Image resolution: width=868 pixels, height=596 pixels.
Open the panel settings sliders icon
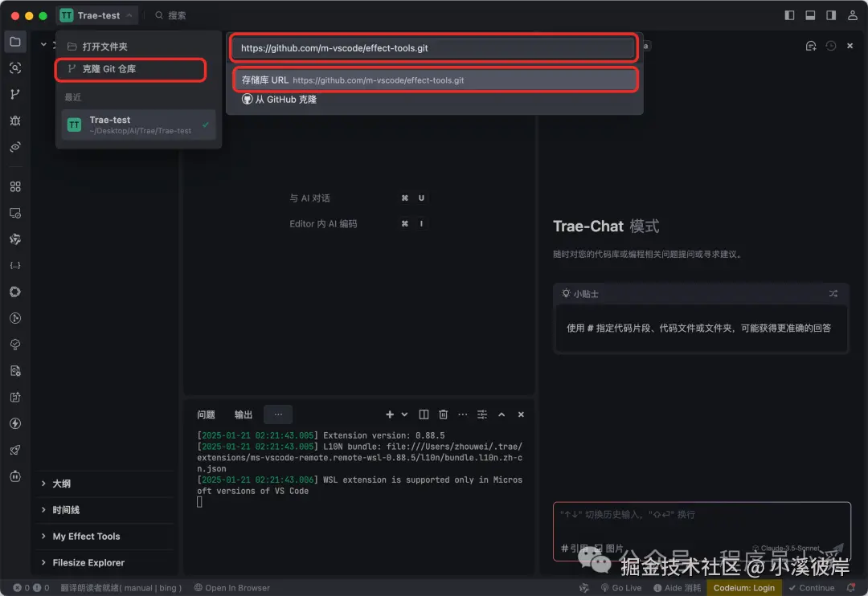[x=482, y=414]
